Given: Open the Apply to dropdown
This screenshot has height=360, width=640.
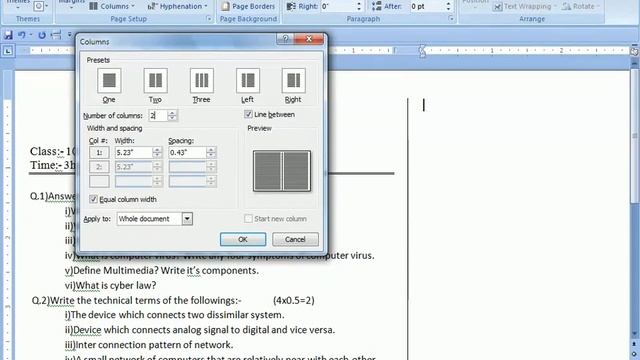Looking at the screenshot, I should 187,219.
